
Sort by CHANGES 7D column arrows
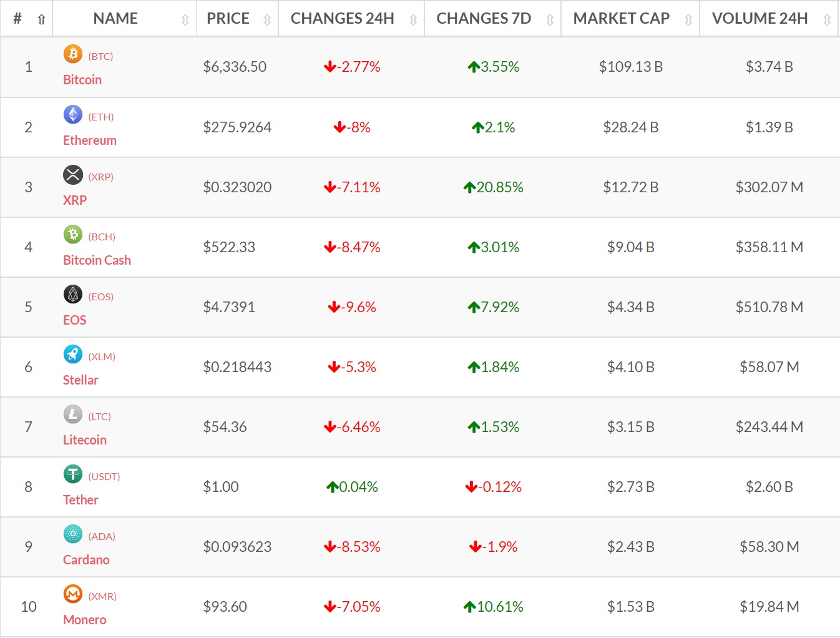pos(550,20)
